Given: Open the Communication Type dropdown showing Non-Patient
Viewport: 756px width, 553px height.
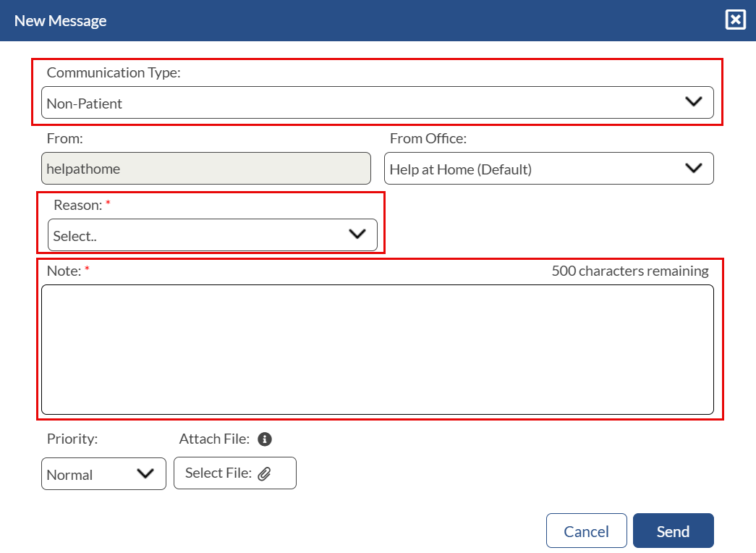Looking at the screenshot, I should pyautogui.click(x=378, y=102).
